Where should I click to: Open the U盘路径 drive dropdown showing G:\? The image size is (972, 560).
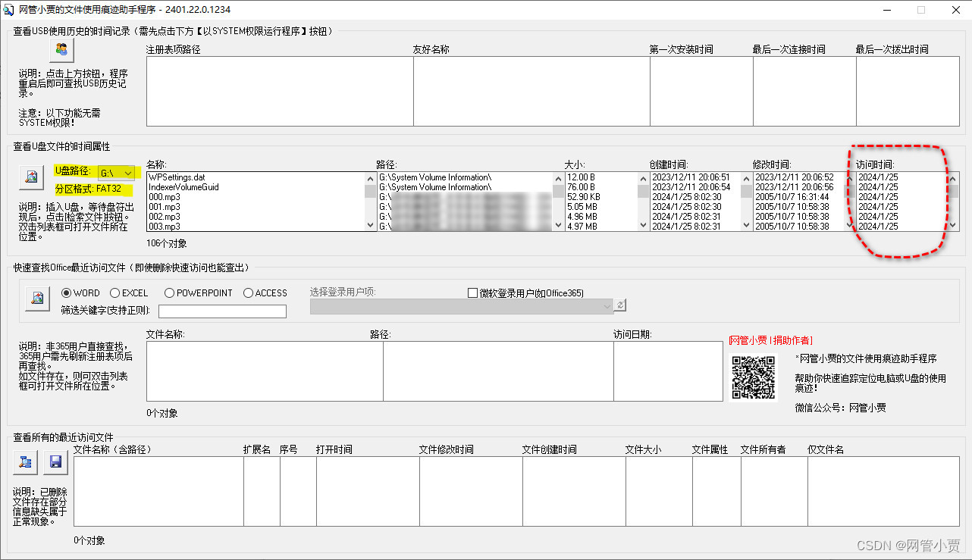pos(117,173)
